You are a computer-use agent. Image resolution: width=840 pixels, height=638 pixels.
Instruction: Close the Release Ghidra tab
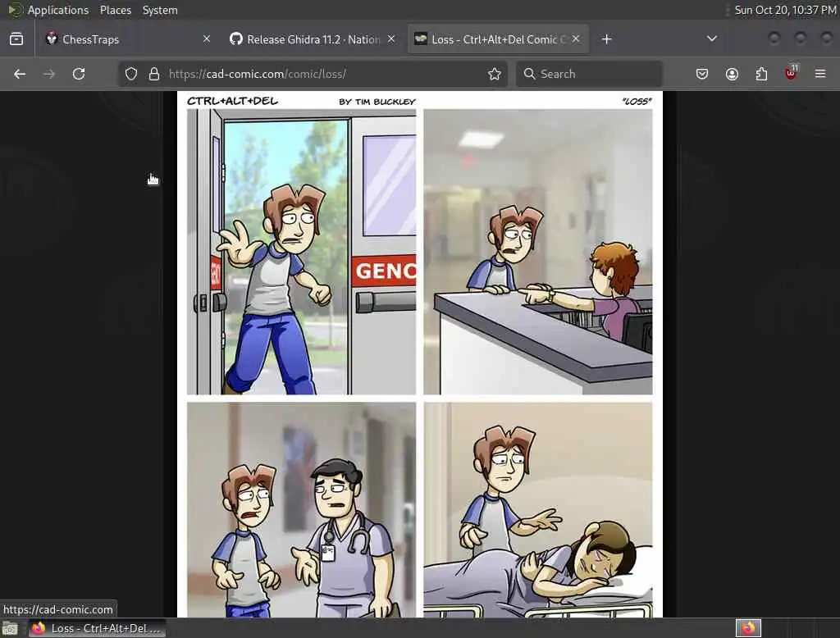pyautogui.click(x=391, y=39)
